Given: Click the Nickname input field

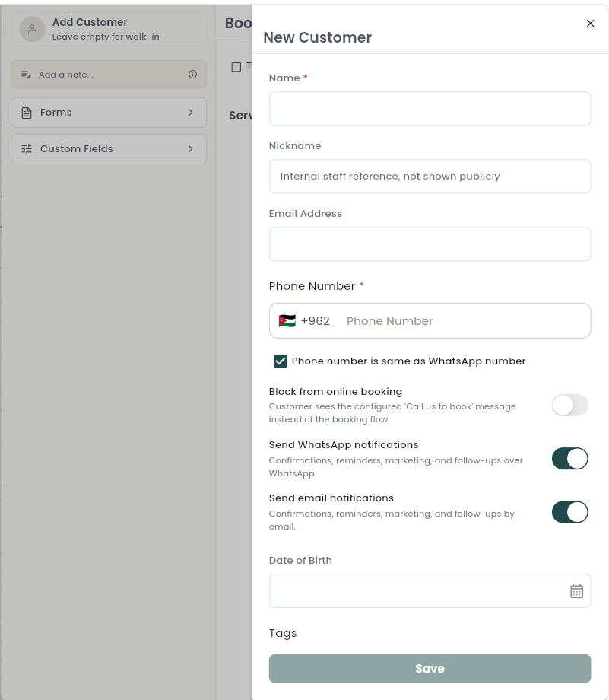Looking at the screenshot, I should click(x=430, y=177).
